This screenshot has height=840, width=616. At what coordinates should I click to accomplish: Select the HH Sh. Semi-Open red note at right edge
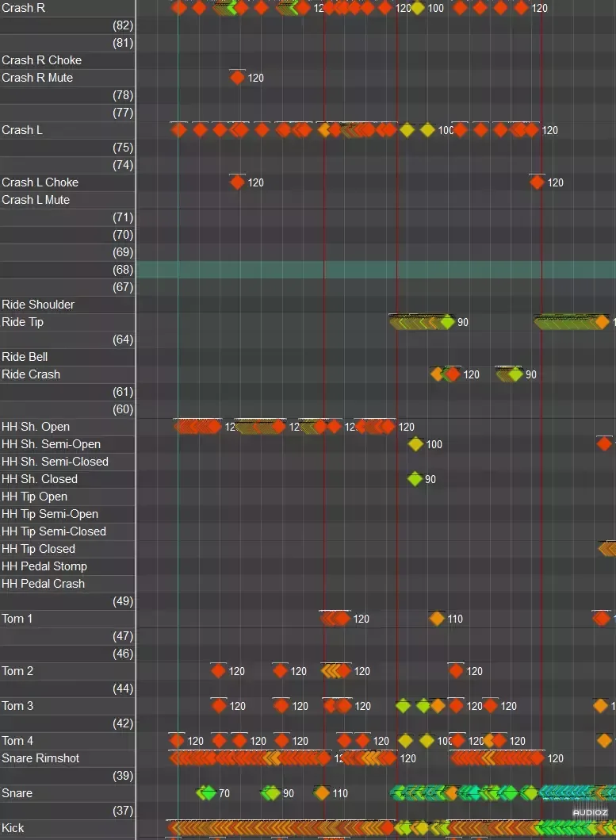point(604,444)
